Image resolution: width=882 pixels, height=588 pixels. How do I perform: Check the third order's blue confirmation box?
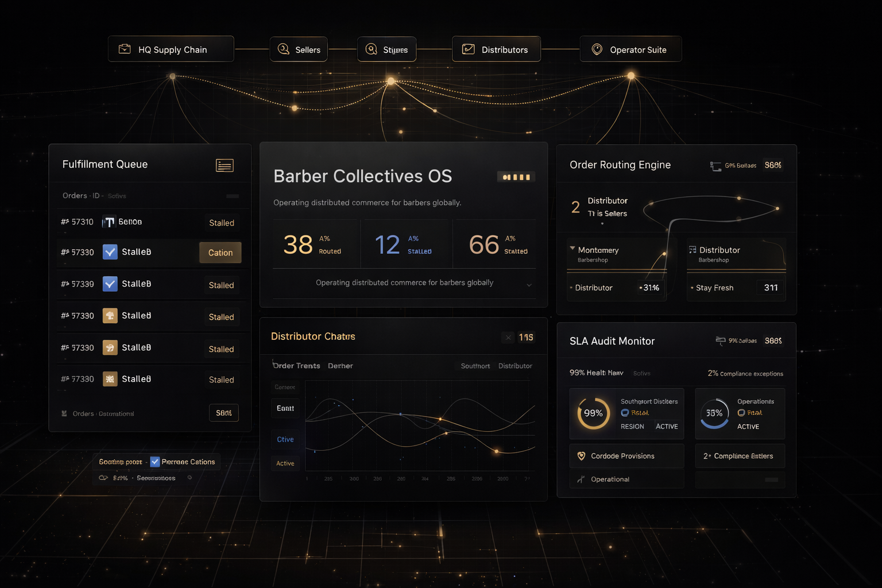click(110, 284)
